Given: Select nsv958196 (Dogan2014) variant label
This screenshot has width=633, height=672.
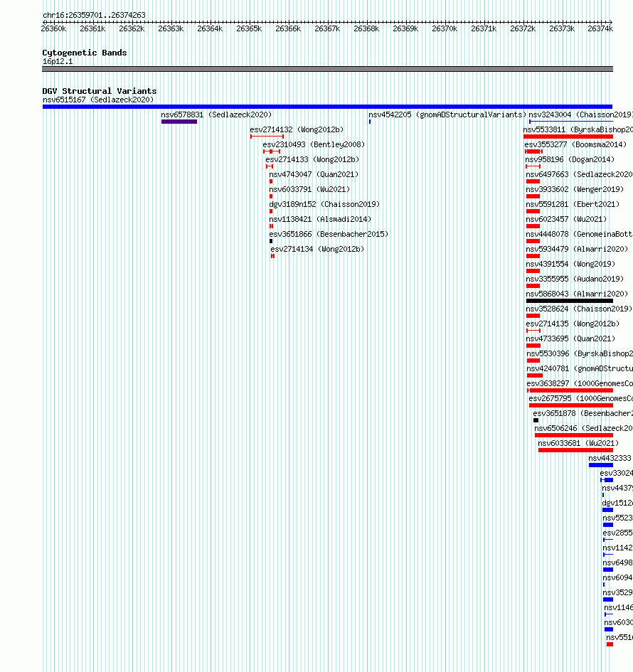Looking at the screenshot, I should (570, 160).
